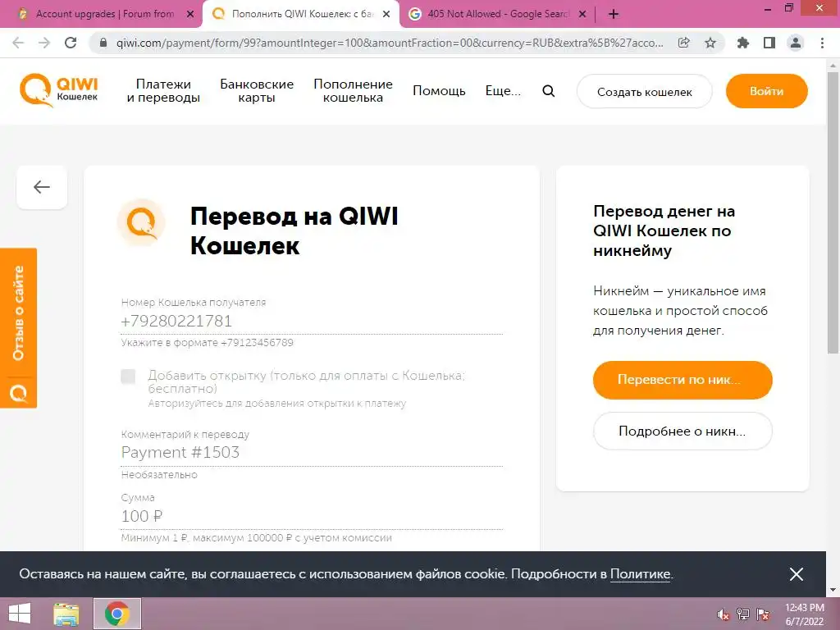This screenshot has width=840, height=630.
Task: Tick the Добавить открытку checkbox
Action: click(x=128, y=377)
